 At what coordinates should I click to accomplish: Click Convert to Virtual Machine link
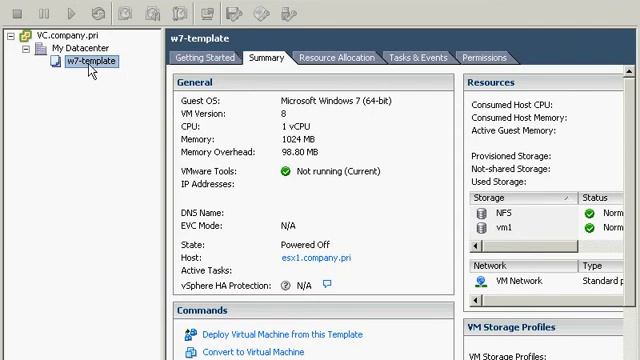(x=253, y=352)
